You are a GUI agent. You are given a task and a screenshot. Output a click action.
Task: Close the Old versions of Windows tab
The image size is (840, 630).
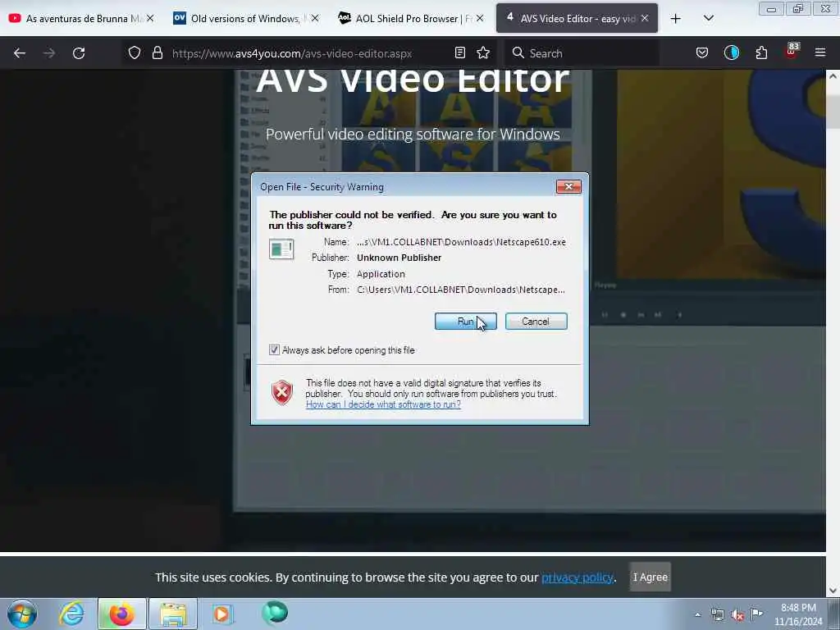click(x=315, y=18)
